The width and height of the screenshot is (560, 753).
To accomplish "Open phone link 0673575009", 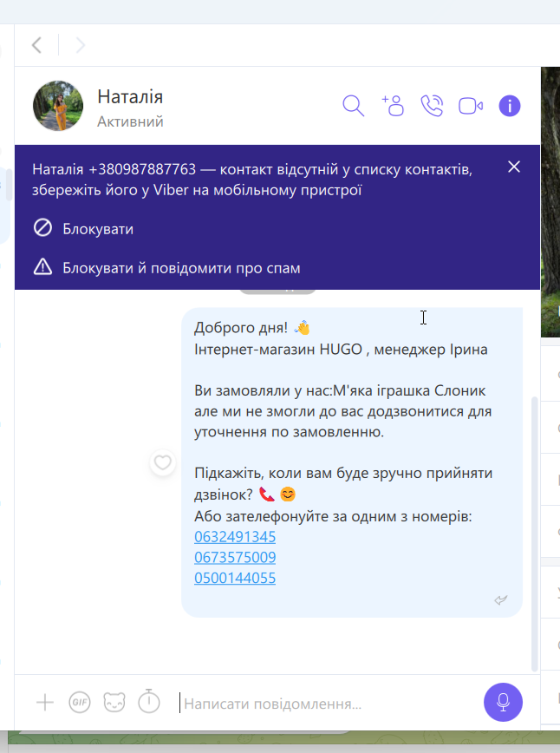I will pyautogui.click(x=235, y=557).
